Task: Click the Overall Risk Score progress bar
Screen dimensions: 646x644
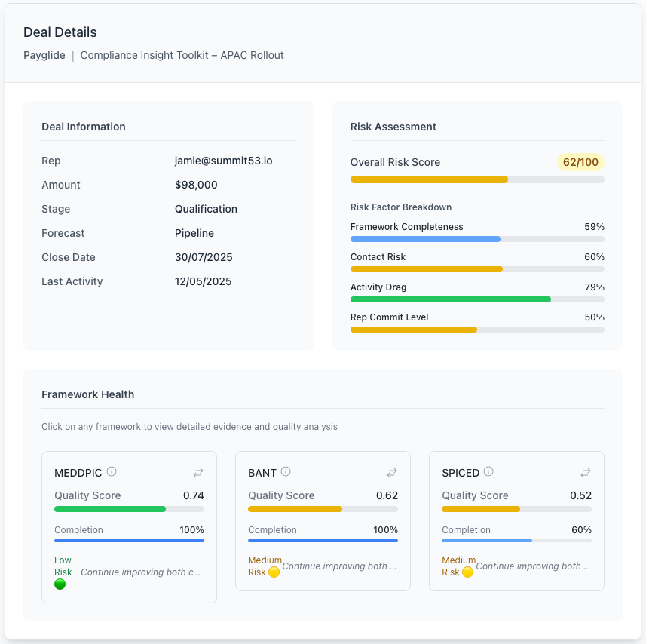Action: pos(477,179)
